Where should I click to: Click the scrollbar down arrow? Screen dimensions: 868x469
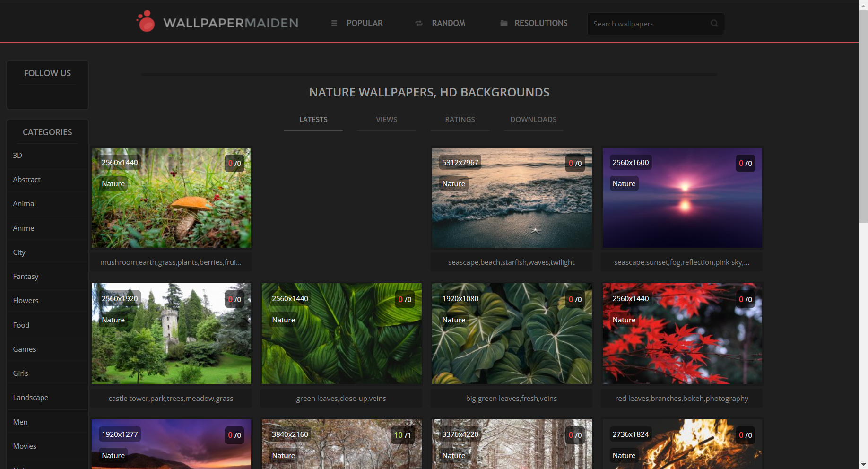click(863, 464)
